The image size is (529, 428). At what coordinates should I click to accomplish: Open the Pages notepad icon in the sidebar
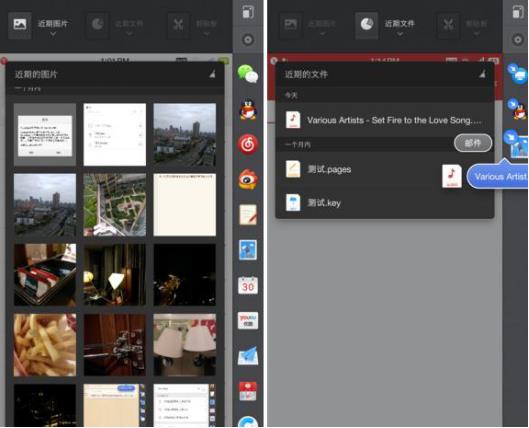point(248,215)
